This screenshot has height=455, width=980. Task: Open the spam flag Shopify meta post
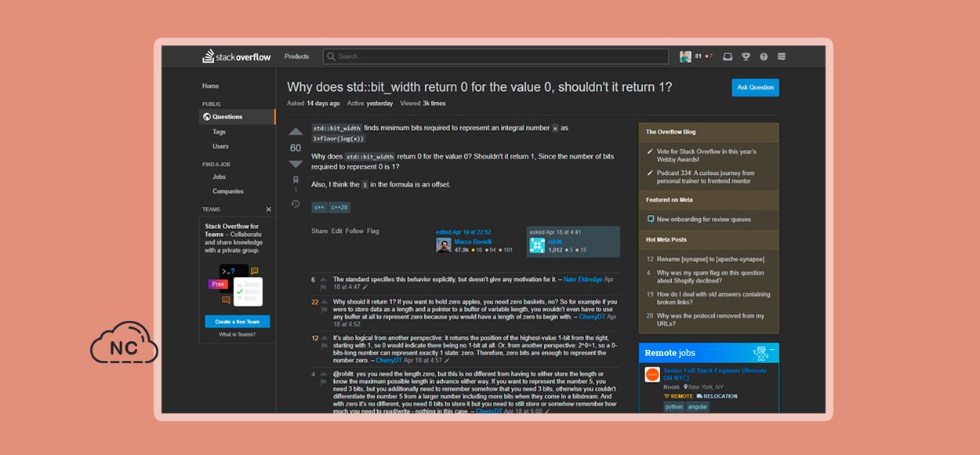click(710, 277)
